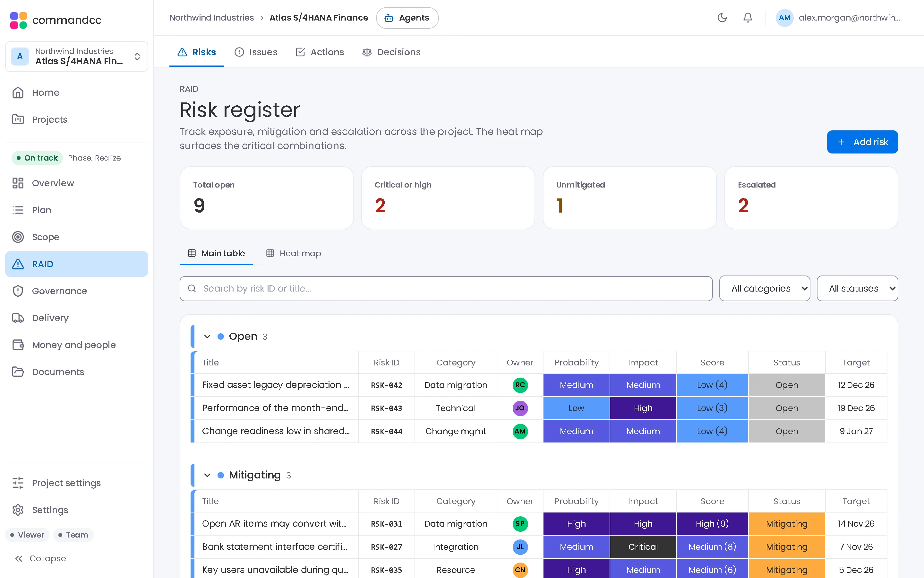Click Add risk button
The width and height of the screenshot is (924, 578).
pyautogui.click(x=862, y=142)
